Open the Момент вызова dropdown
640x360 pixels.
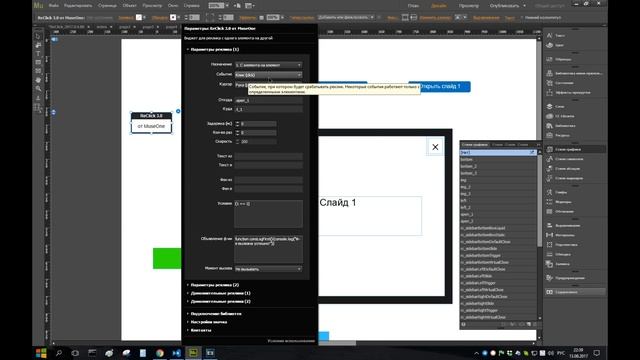point(269,269)
